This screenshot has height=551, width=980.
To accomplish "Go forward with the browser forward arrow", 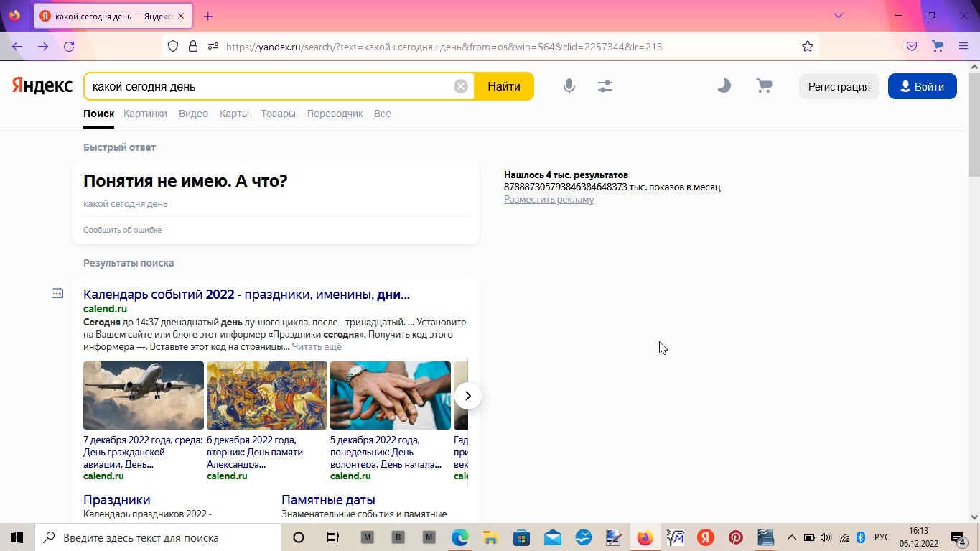I will pyautogui.click(x=43, y=47).
